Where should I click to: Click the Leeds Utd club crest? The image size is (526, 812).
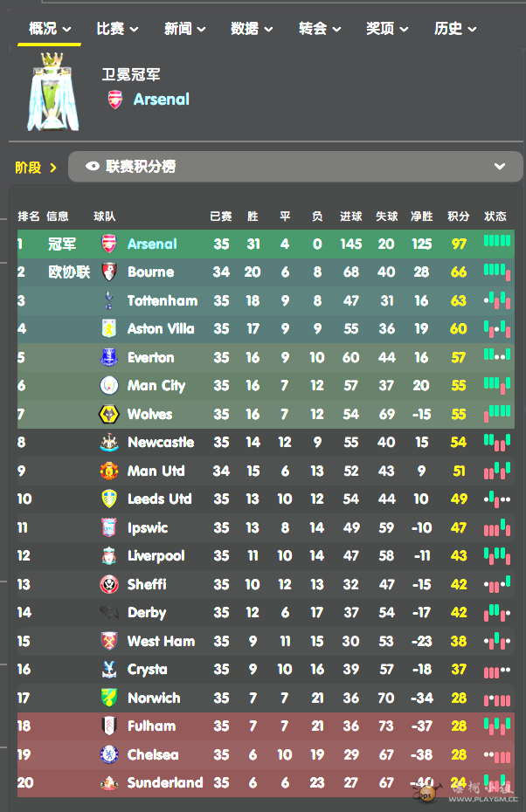[109, 499]
